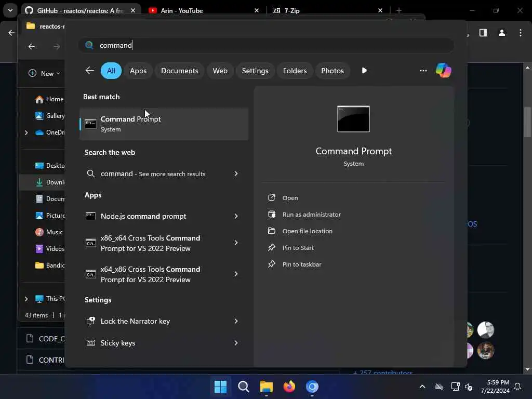Select the Settings search filter
Viewport: 532px width, 399px height.
tap(255, 71)
